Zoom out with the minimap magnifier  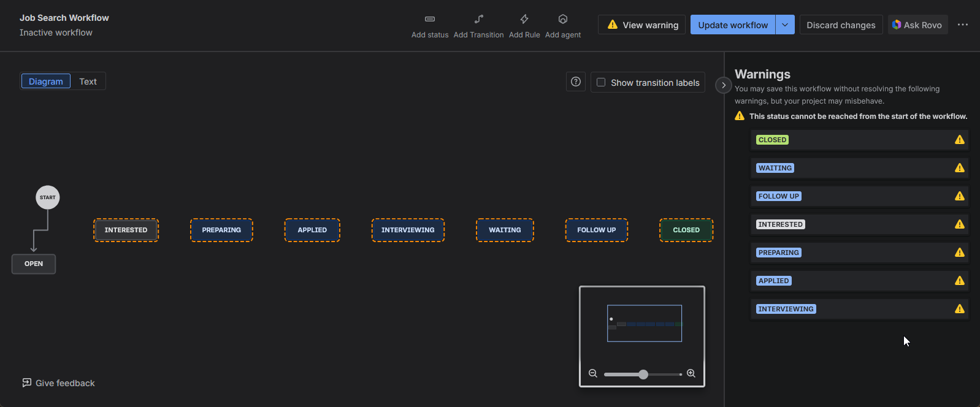point(593,373)
